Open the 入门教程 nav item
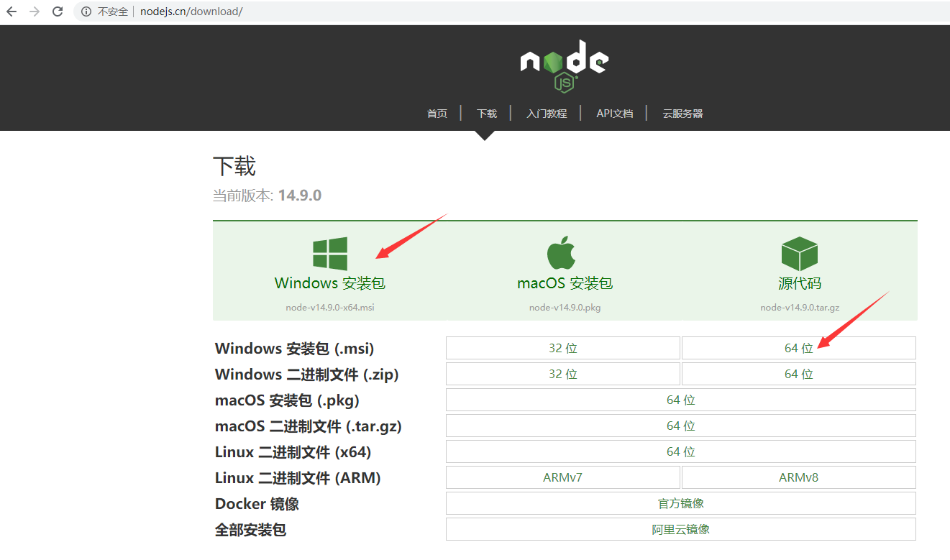This screenshot has width=950, height=560. [x=547, y=114]
